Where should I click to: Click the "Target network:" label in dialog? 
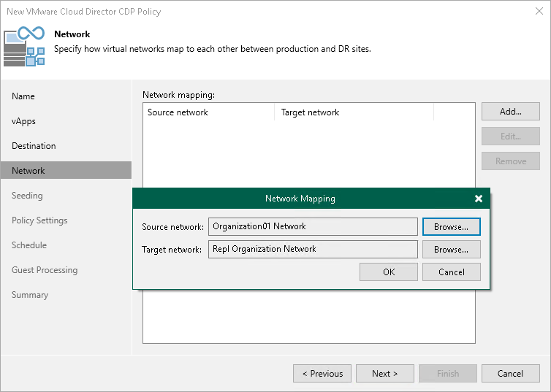[172, 250]
